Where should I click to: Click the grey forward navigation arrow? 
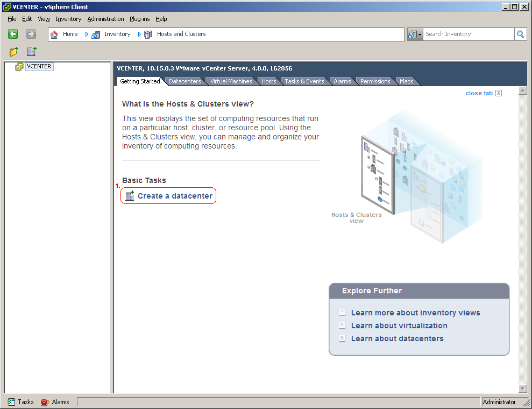[31, 34]
